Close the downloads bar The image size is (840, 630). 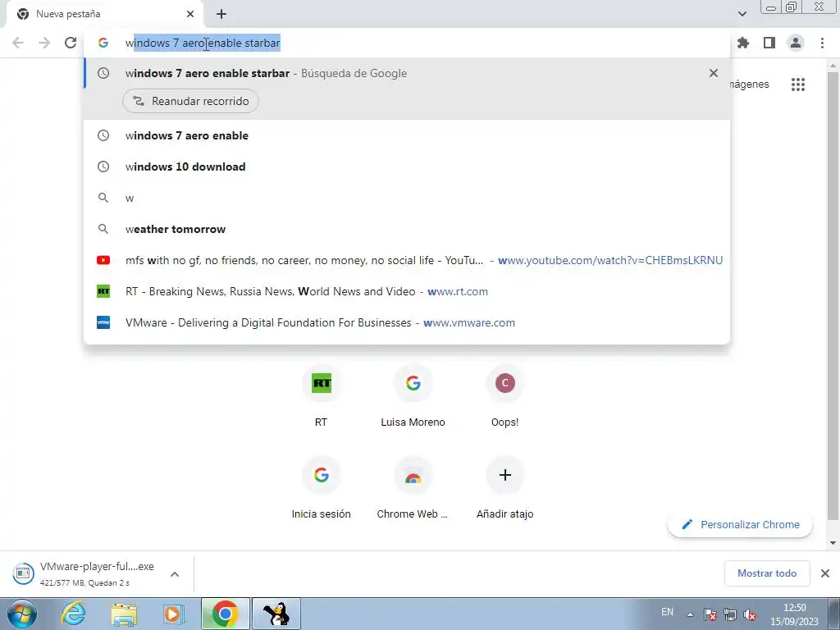825,573
